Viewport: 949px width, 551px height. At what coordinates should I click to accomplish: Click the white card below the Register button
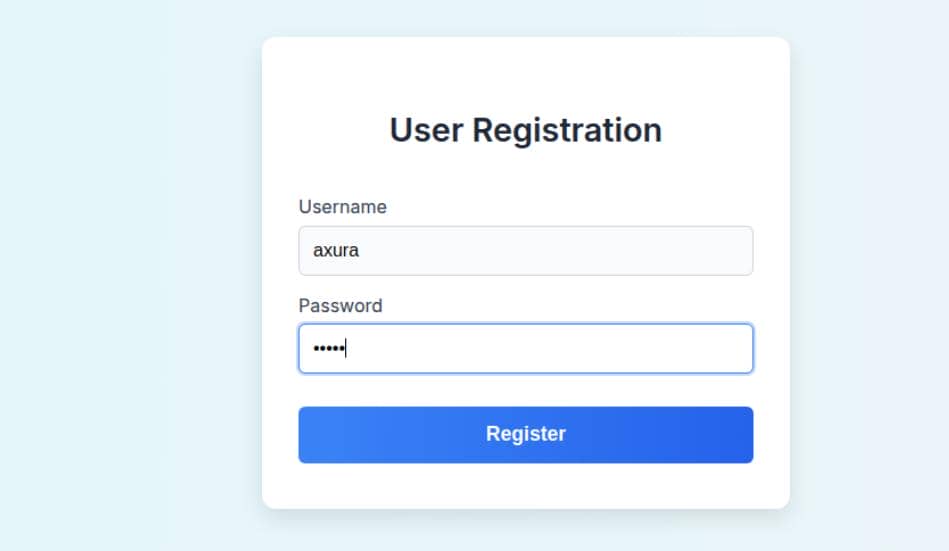click(525, 486)
